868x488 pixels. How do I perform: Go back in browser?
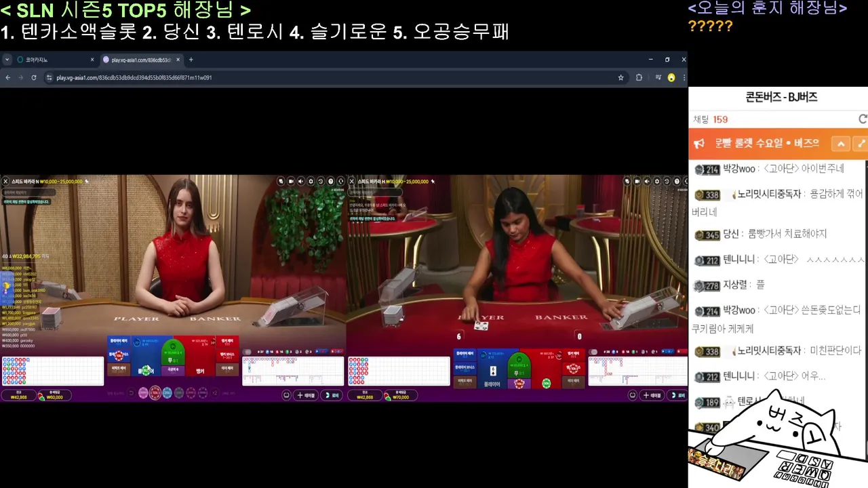pyautogui.click(x=8, y=78)
